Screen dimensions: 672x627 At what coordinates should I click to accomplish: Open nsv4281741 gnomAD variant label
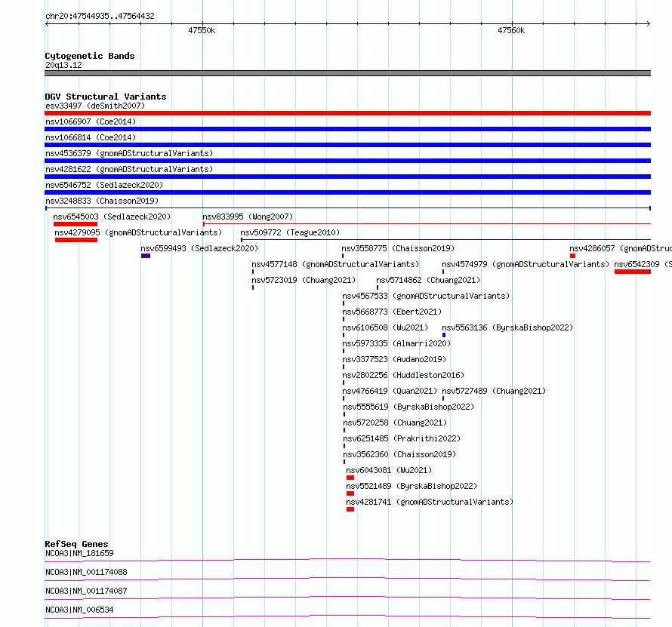click(x=430, y=502)
